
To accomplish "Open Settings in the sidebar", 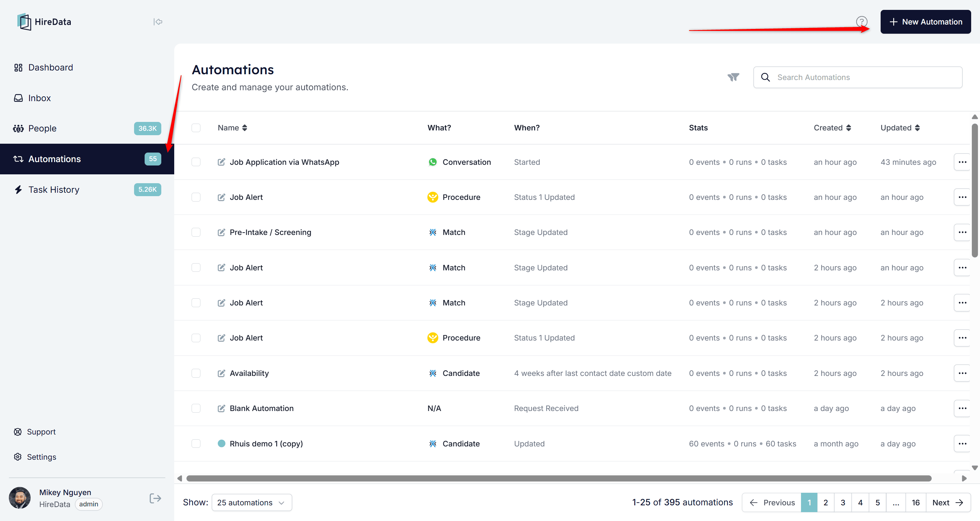I will 35,457.
